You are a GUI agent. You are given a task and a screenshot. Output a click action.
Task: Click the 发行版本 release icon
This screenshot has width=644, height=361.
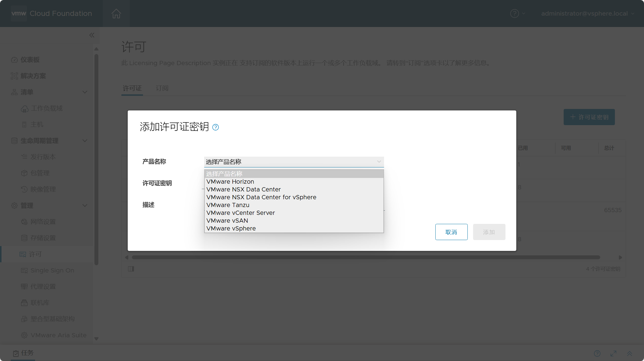24,157
